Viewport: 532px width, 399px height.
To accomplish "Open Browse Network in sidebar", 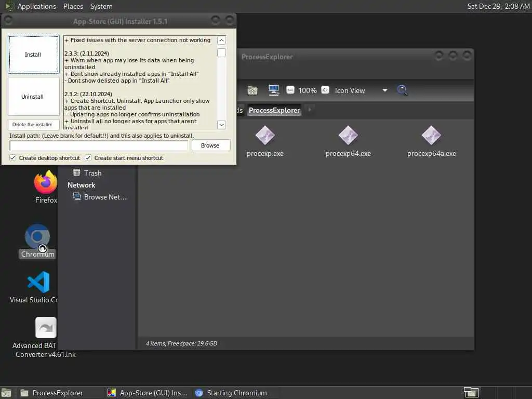I will (x=100, y=197).
